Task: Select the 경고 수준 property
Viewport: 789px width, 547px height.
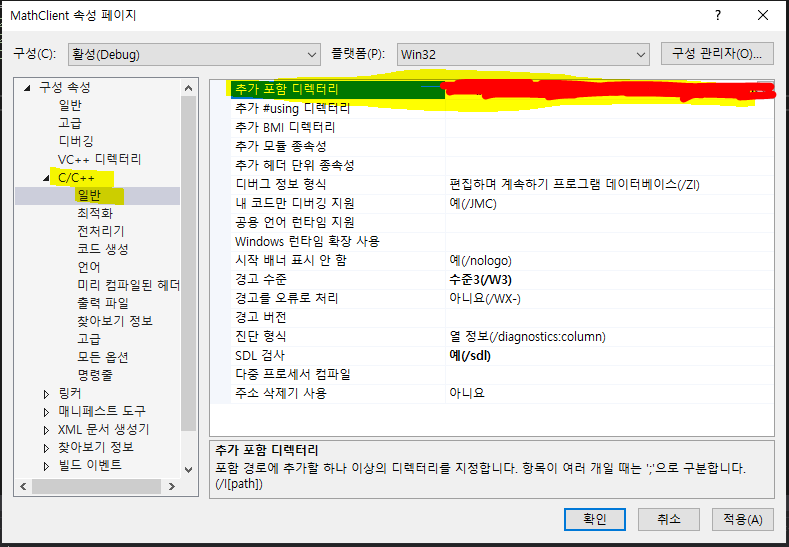Action: 261,279
